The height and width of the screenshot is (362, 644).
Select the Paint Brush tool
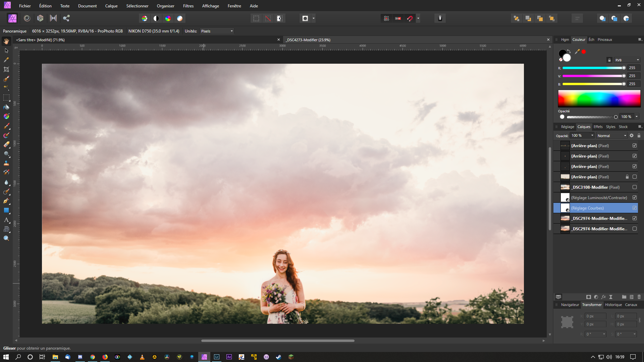[x=6, y=126]
